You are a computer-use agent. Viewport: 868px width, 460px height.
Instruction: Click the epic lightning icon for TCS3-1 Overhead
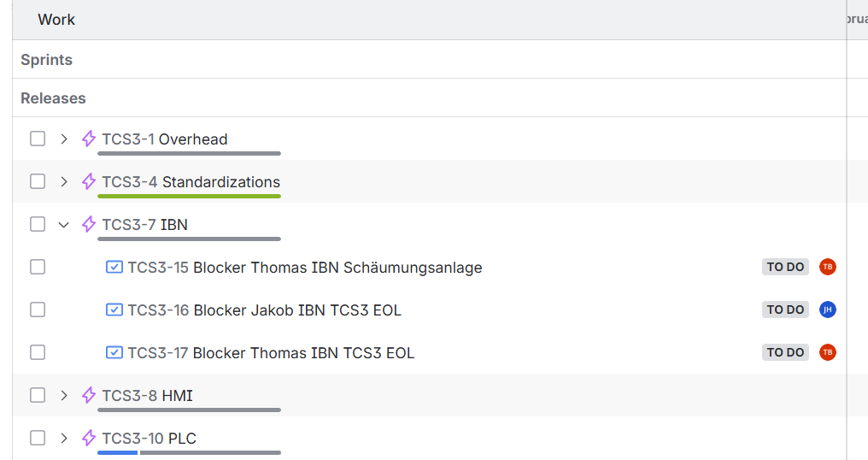point(89,139)
